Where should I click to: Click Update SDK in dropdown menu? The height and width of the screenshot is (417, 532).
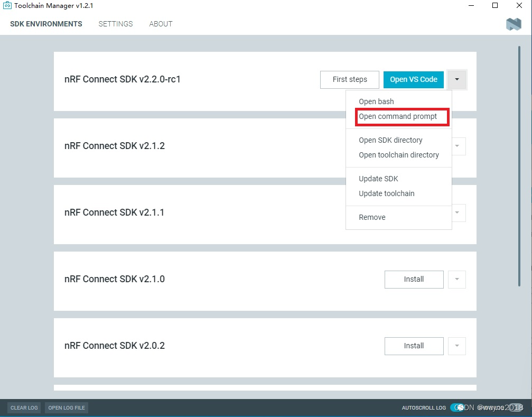[378, 179]
